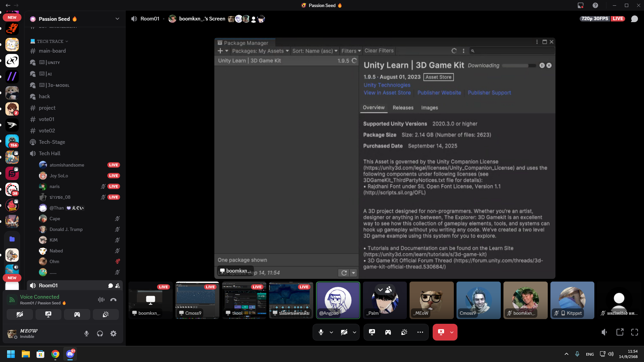Adjust the stream volume speaker control
The height and width of the screenshot is (362, 644).
604,332
